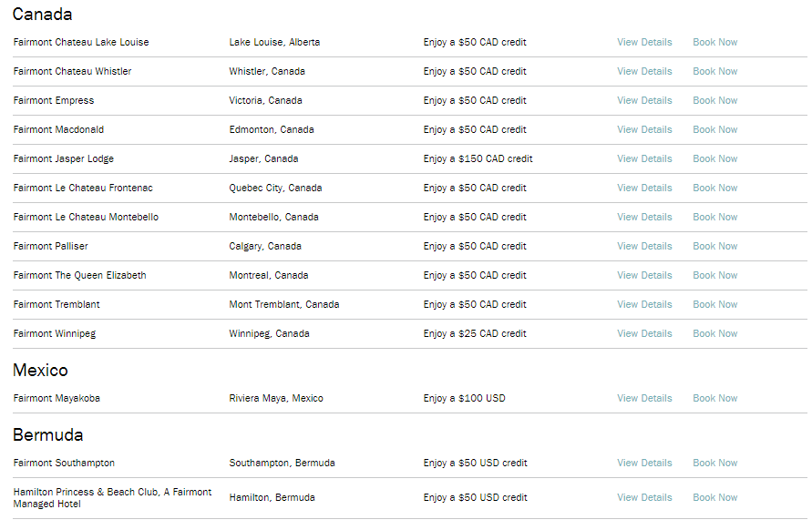Screen dimensions: 812x530
Task: View Details for Fairmont Macdonald in Edmonton
Action: (x=644, y=129)
